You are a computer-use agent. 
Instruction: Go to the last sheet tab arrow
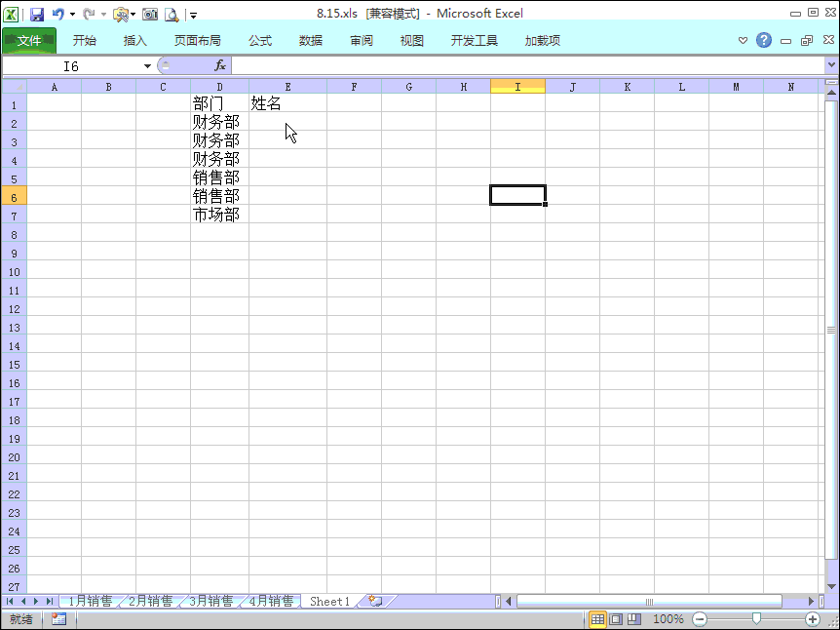tap(50, 602)
